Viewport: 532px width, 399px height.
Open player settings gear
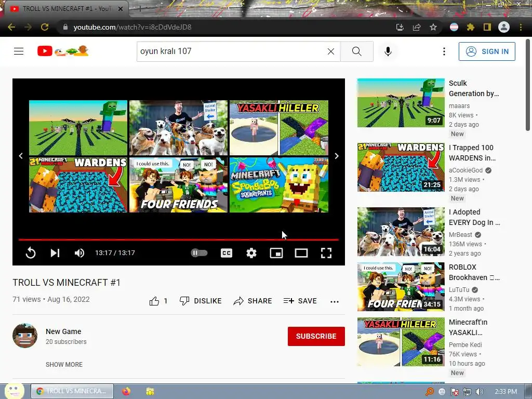[x=251, y=253]
